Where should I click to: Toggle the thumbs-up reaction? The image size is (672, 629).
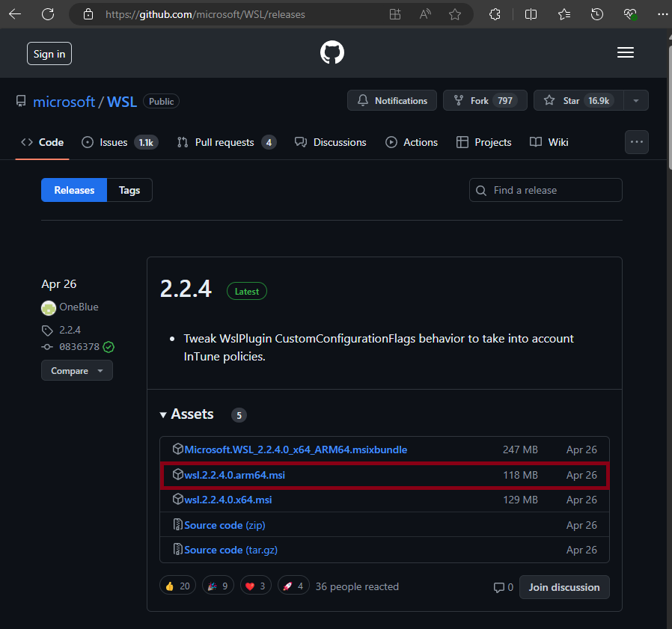[177, 585]
